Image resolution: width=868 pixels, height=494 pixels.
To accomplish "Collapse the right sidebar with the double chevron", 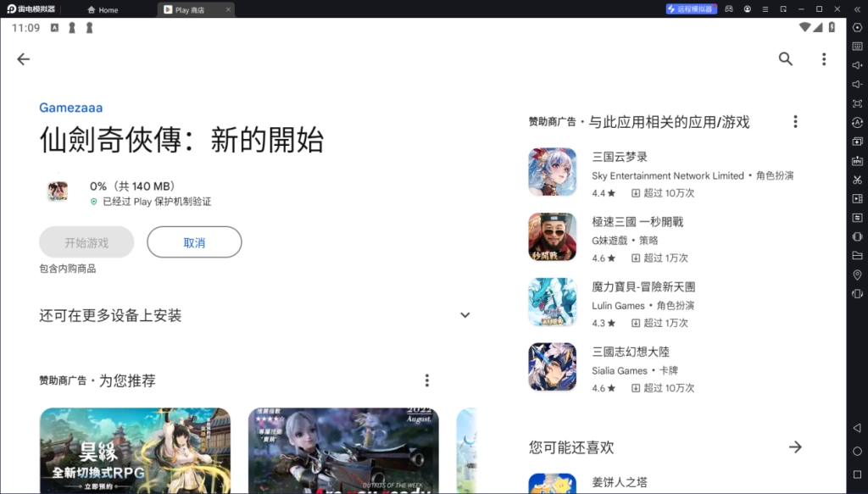I will pyautogui.click(x=858, y=8).
